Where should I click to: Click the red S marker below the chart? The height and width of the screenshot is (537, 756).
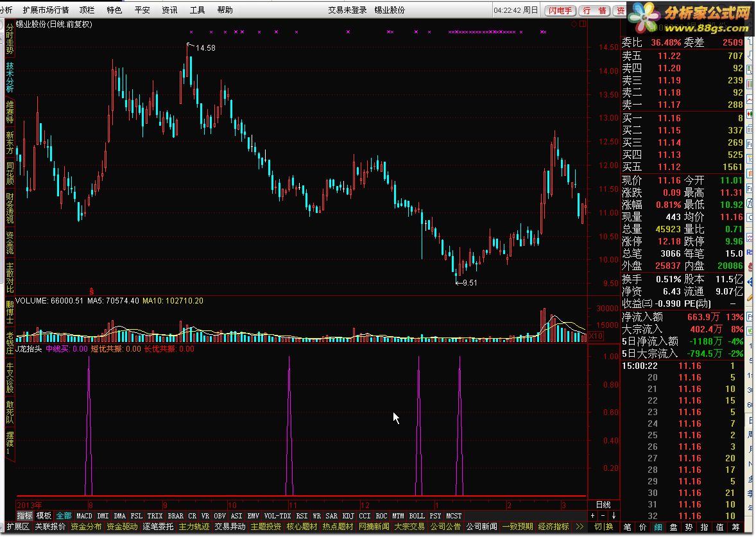(x=91, y=292)
